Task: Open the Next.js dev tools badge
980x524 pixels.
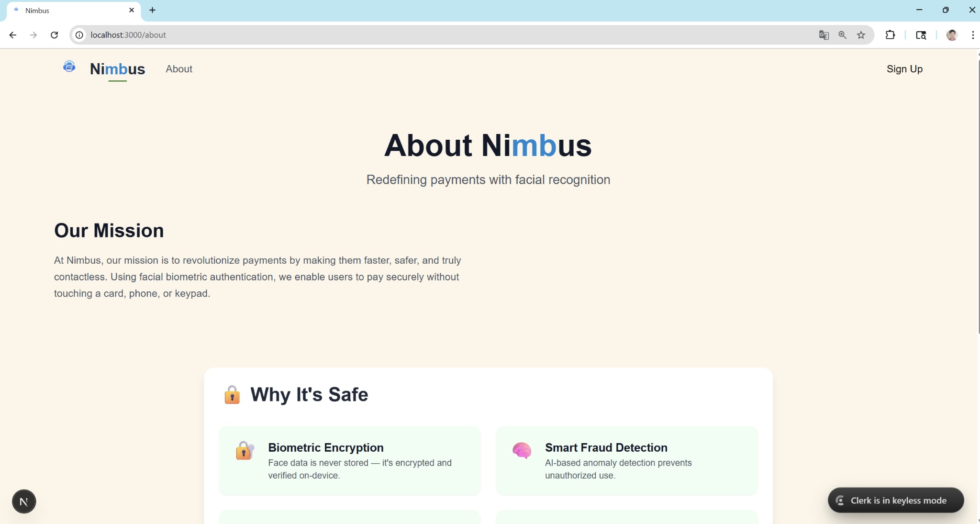Action: click(24, 502)
